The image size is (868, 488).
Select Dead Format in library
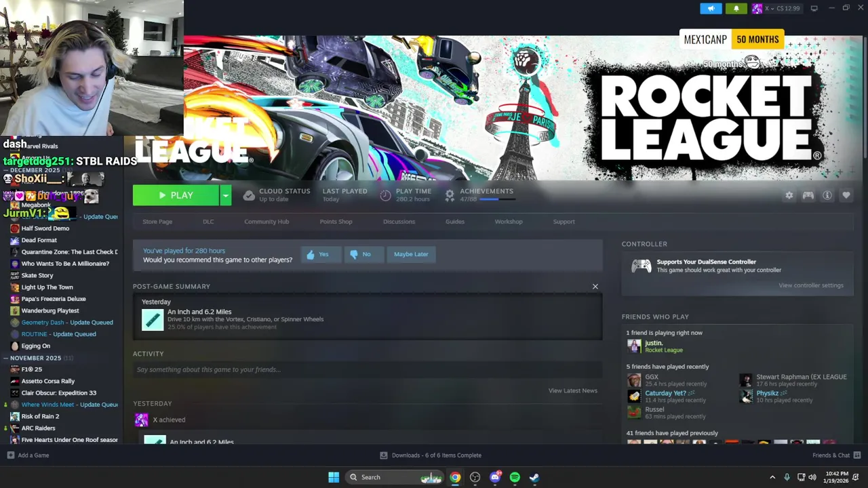pyautogui.click(x=39, y=240)
